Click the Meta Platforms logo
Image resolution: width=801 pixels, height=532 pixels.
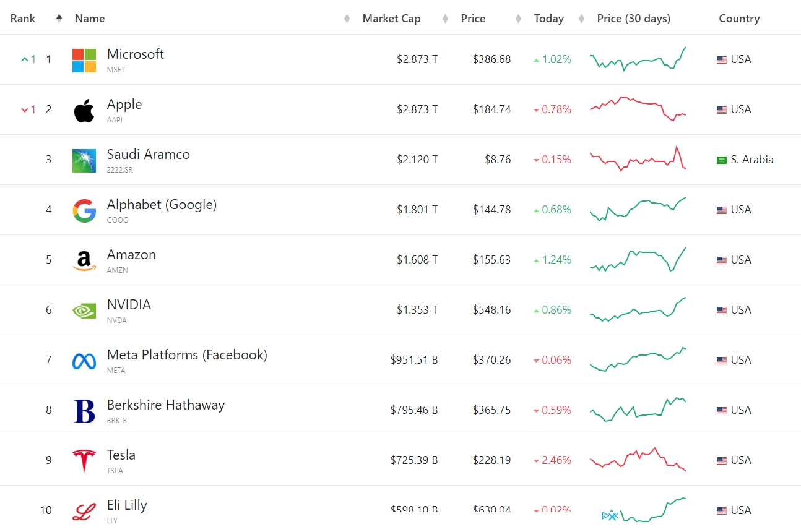coord(84,361)
